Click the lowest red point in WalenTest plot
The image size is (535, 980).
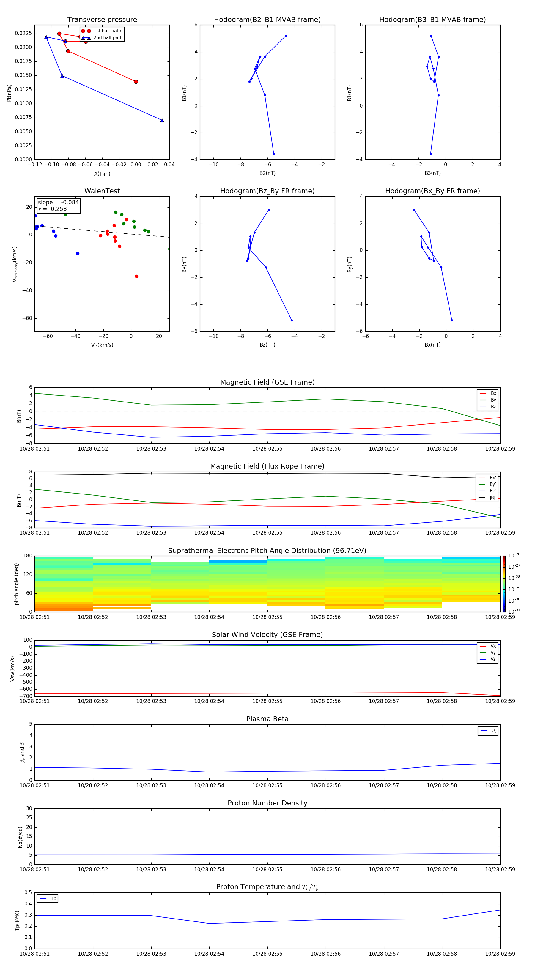tap(136, 276)
